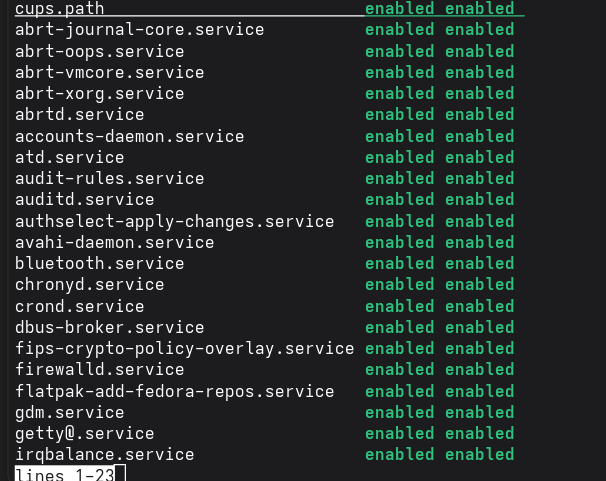Click fips-crypto-policy-overlay.service unit name
Viewport: 606px width, 481px height.
coord(184,348)
